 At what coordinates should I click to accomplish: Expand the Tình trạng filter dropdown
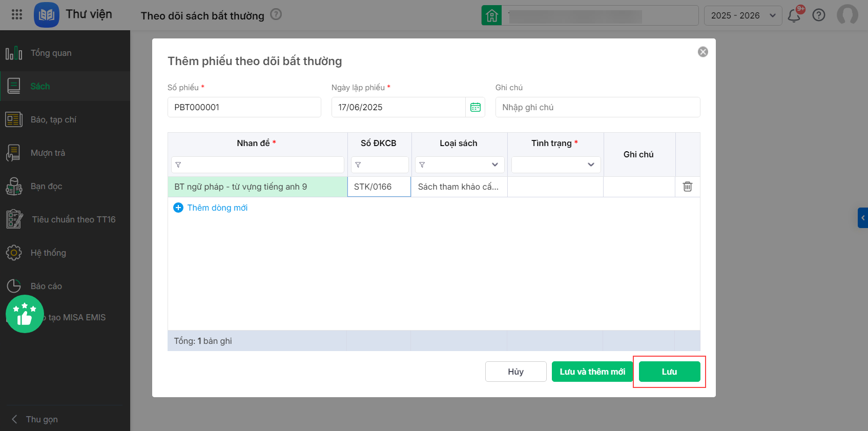point(556,165)
